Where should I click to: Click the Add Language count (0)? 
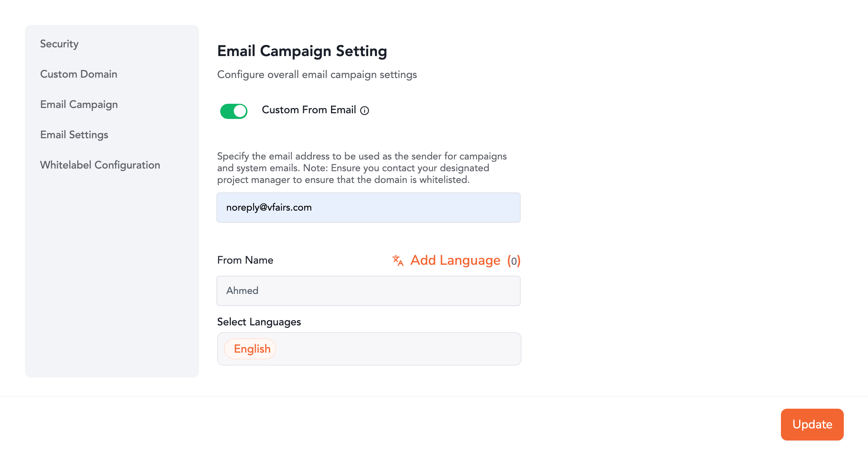point(514,261)
